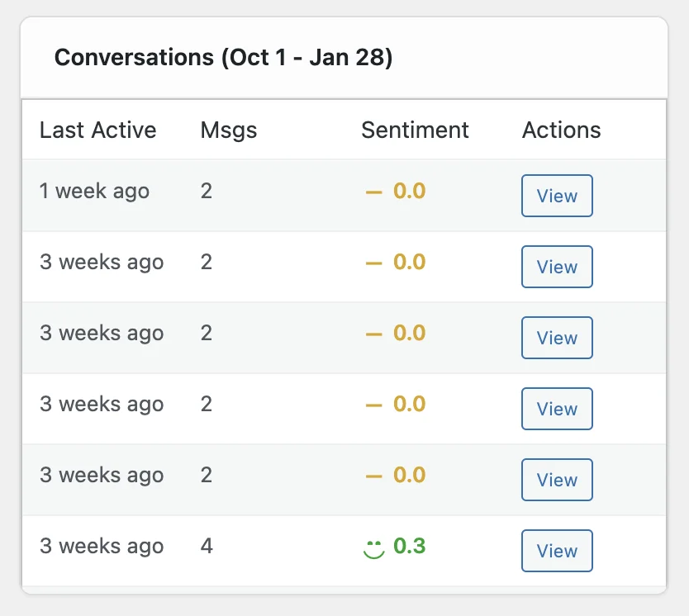This screenshot has height=616, width=689.
Task: Click neutral sentiment icon in second table row
Action: (x=374, y=263)
